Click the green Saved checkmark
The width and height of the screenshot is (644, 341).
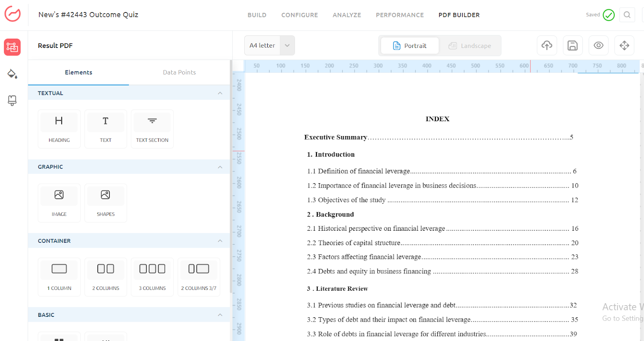609,15
